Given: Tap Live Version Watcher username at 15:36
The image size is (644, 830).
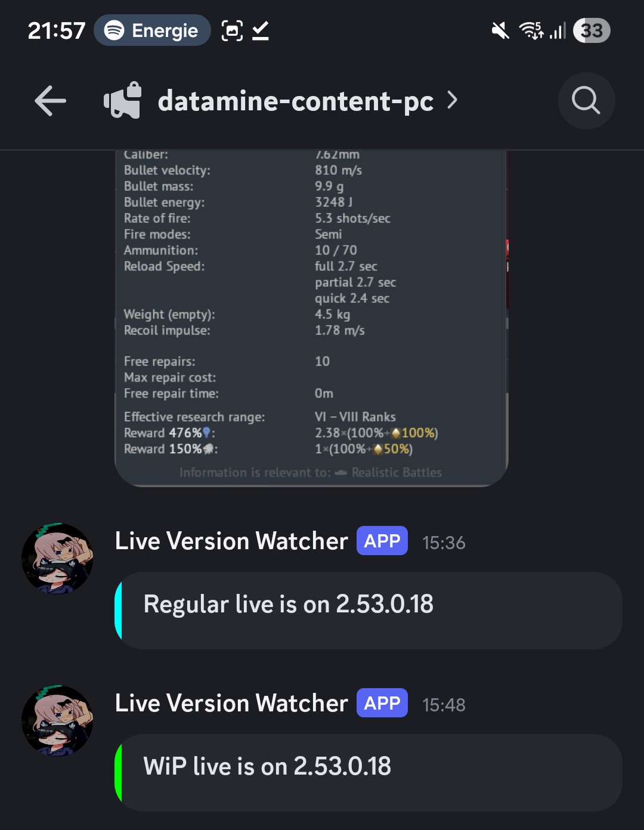Looking at the screenshot, I should click(x=231, y=541).
